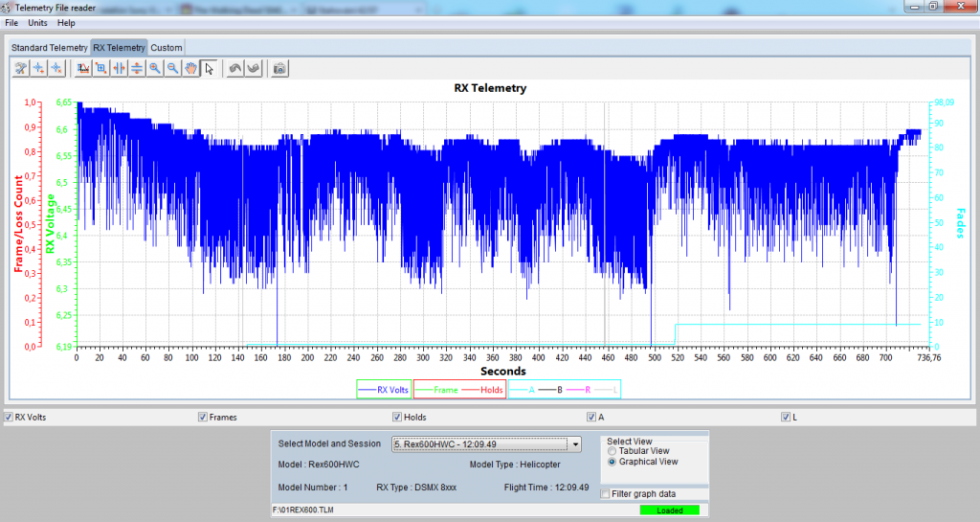Open chart settings with the wrench tools icon

point(20,68)
